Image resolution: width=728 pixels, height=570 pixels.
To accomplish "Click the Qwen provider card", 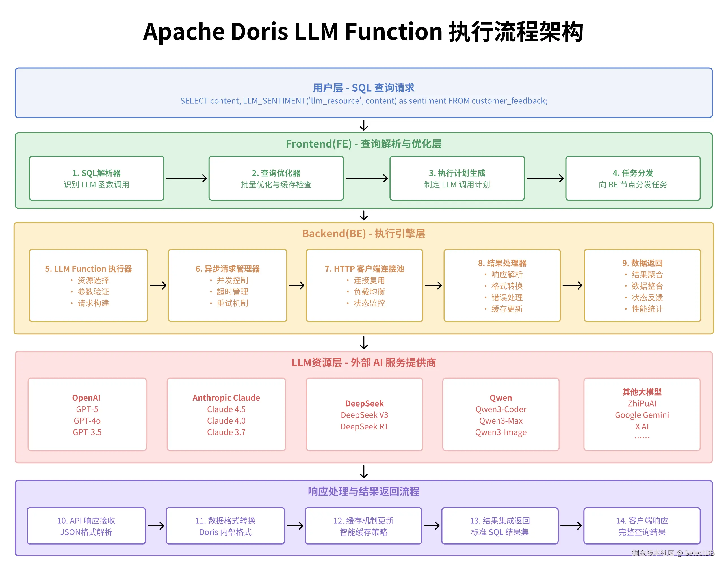I will point(501,414).
